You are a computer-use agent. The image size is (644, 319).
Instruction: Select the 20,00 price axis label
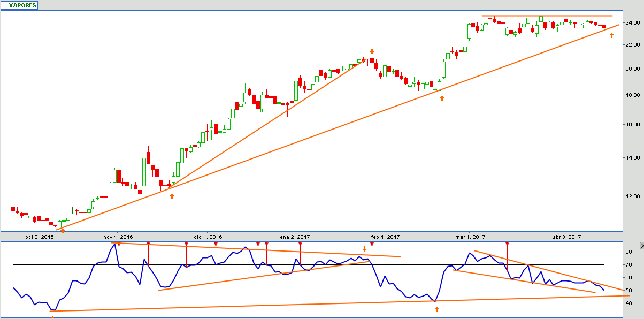pyautogui.click(x=634, y=69)
